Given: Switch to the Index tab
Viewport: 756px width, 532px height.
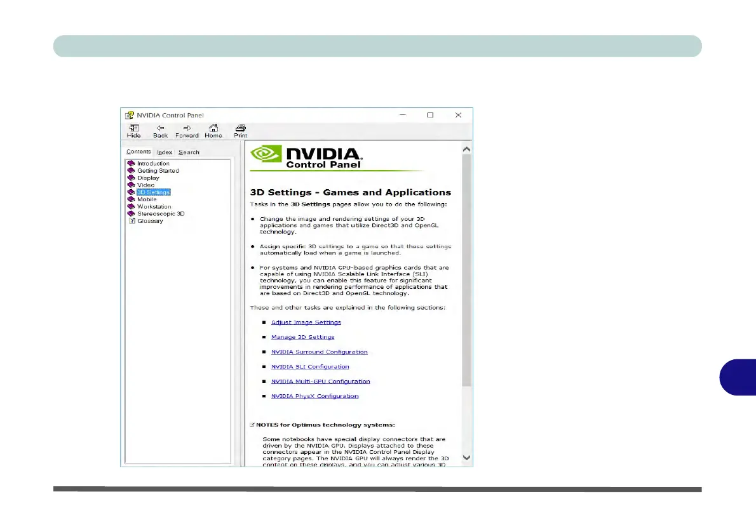Looking at the screenshot, I should [x=165, y=152].
